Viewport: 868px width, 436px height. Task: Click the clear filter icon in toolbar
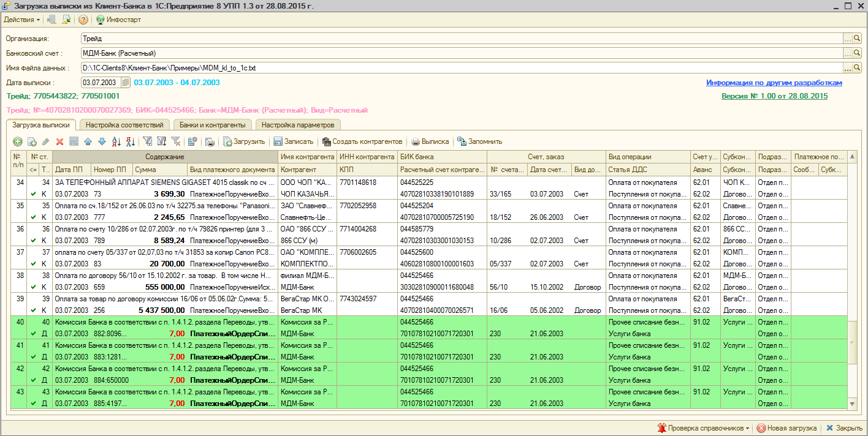tap(176, 141)
